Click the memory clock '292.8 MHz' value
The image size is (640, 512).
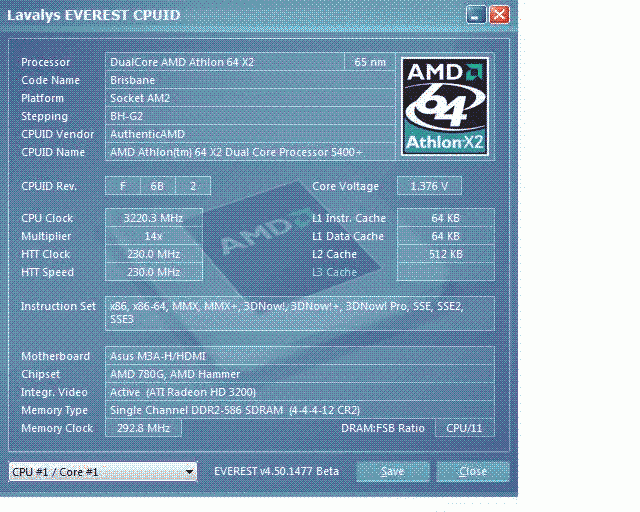pos(143,428)
